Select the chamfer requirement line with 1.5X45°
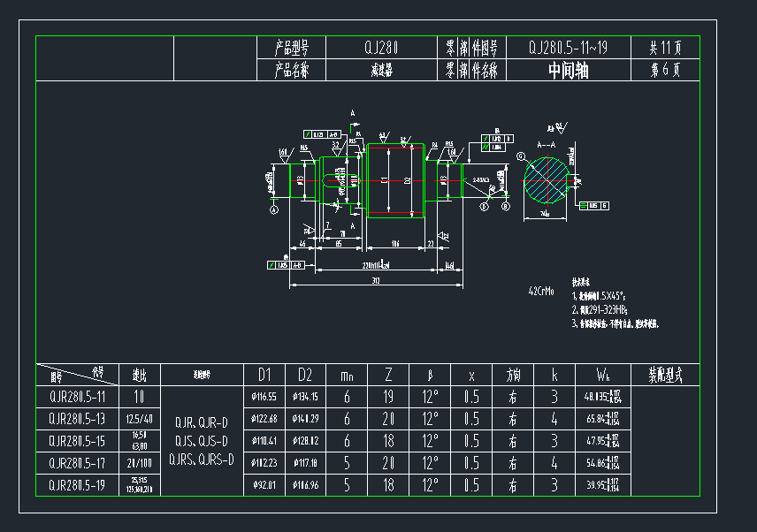The width and height of the screenshot is (757, 532). pyautogui.click(x=599, y=296)
